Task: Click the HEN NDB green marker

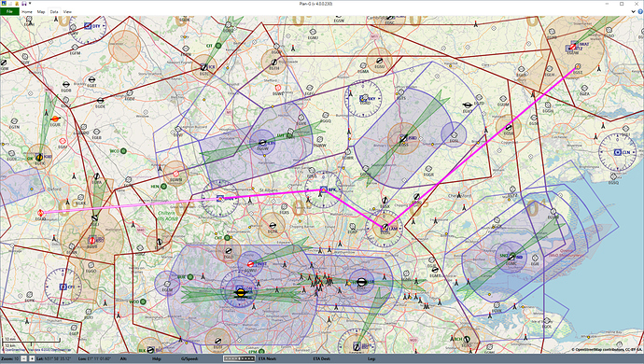Action: pos(164,186)
